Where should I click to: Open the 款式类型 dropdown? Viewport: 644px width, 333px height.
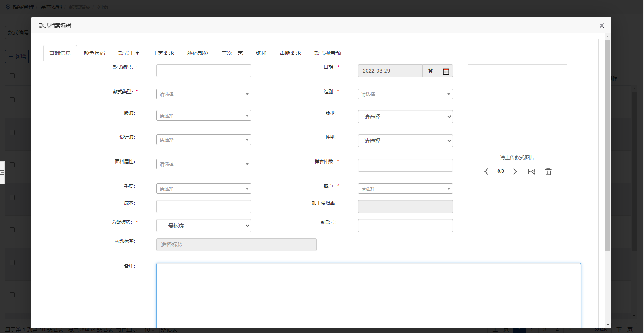click(204, 94)
